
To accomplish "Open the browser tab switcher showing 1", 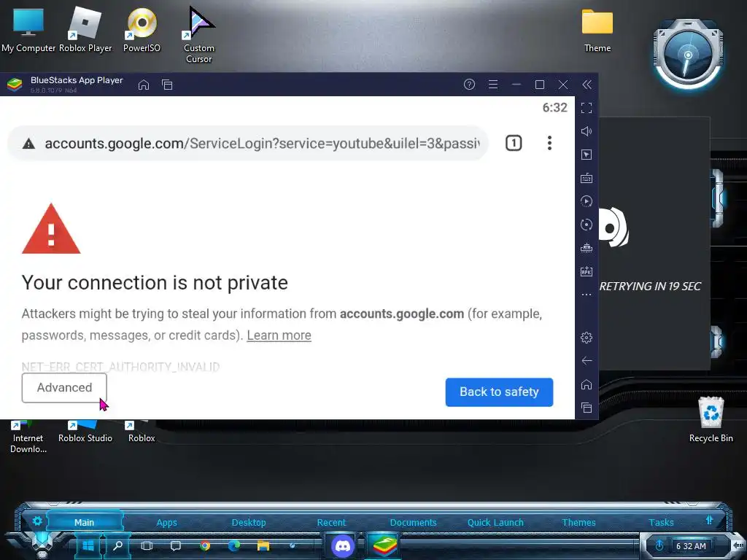I will (x=514, y=143).
